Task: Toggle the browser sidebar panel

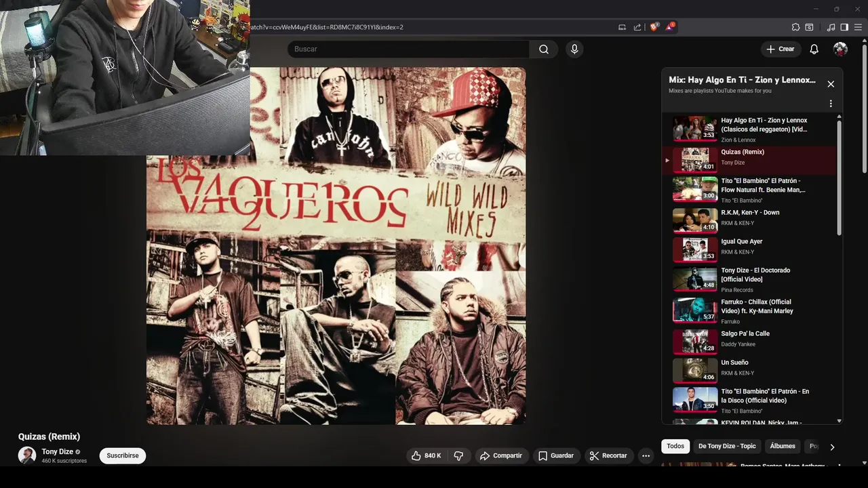Action: 844,27
